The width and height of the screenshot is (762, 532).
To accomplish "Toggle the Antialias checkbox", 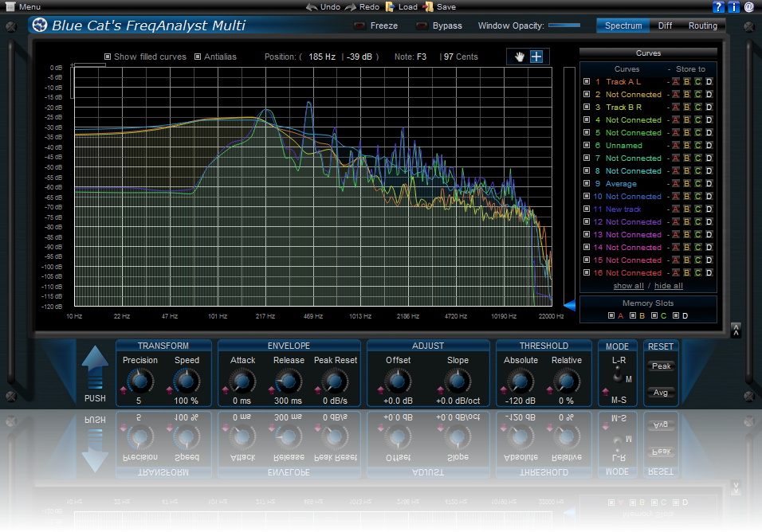I will pyautogui.click(x=198, y=57).
